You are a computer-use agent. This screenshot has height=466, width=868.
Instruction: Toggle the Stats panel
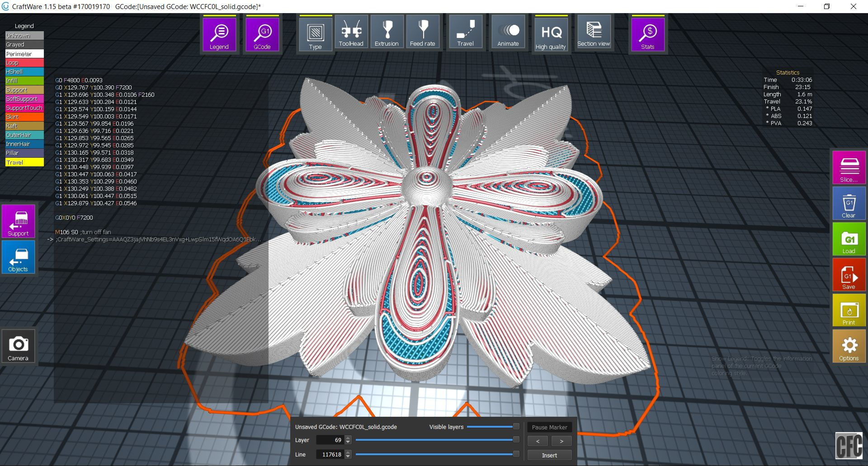pos(648,34)
